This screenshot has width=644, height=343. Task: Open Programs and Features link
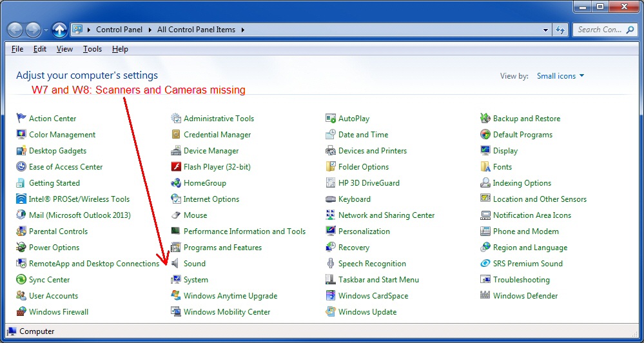222,248
